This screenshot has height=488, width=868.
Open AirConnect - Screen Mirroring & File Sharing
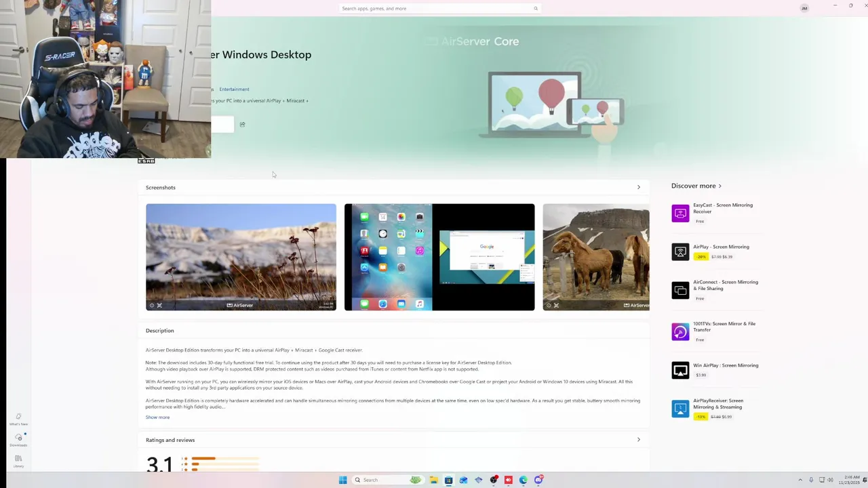coord(726,285)
